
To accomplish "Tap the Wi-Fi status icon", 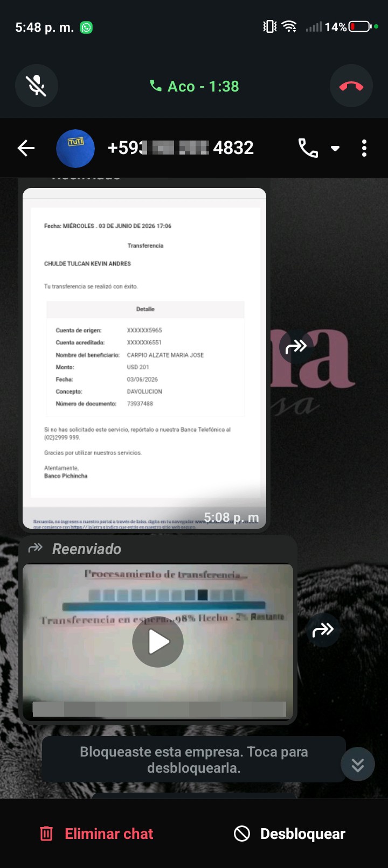I will tap(289, 26).
